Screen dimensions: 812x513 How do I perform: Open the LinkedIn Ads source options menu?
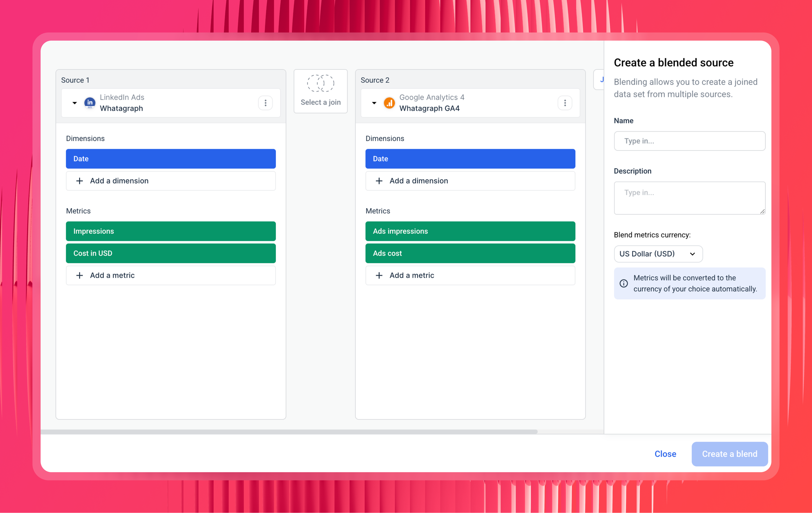point(265,103)
